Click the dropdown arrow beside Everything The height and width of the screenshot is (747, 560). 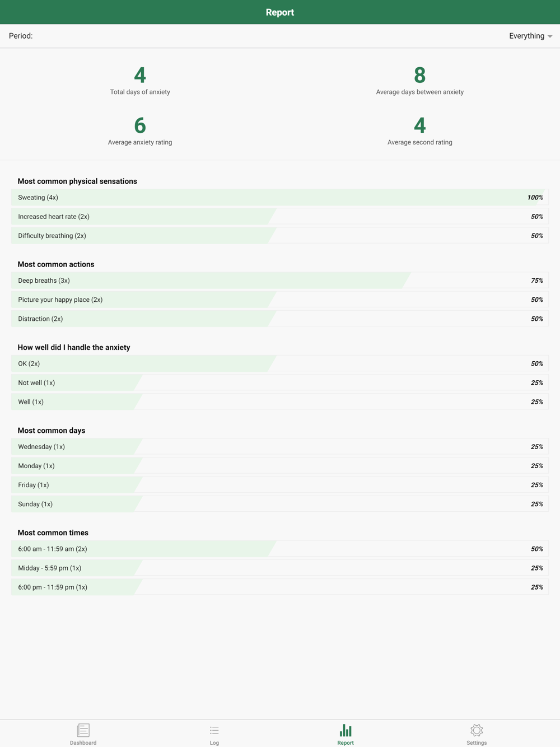(550, 36)
